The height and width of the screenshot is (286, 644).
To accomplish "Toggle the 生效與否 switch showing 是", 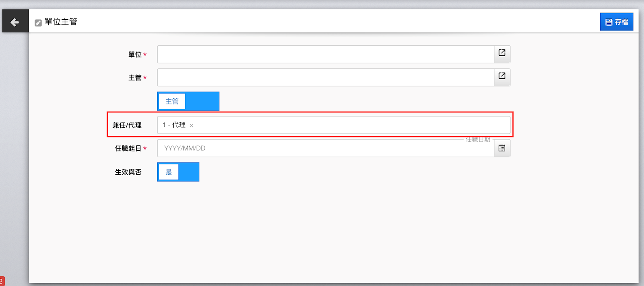I will click(x=178, y=172).
